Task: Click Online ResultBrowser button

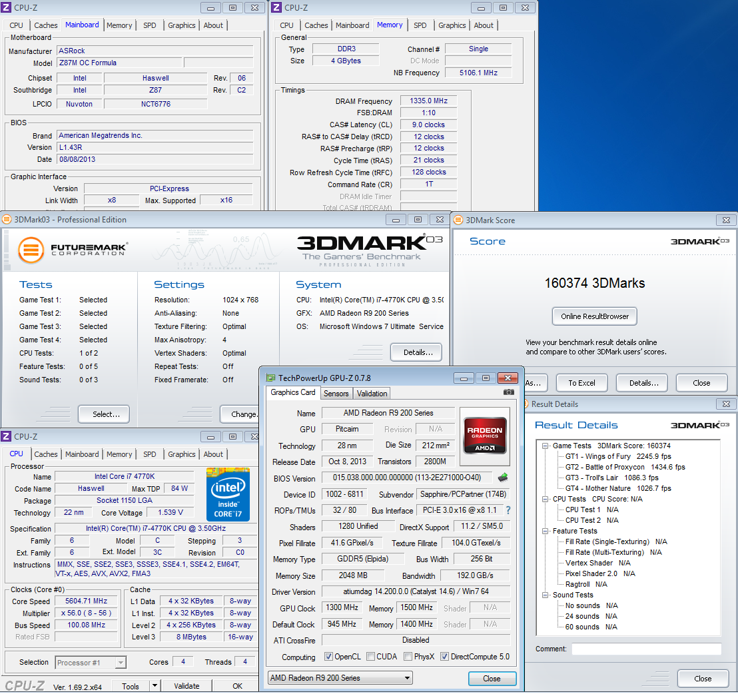Action: (x=594, y=316)
